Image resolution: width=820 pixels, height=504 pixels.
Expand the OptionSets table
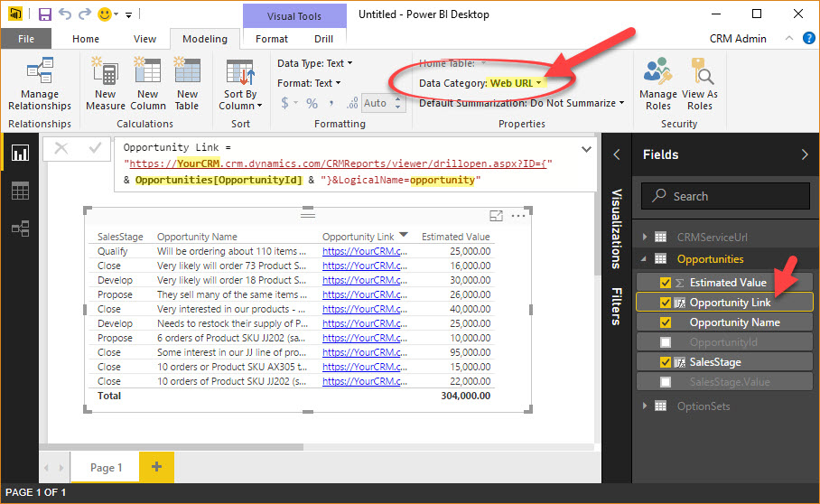point(645,406)
